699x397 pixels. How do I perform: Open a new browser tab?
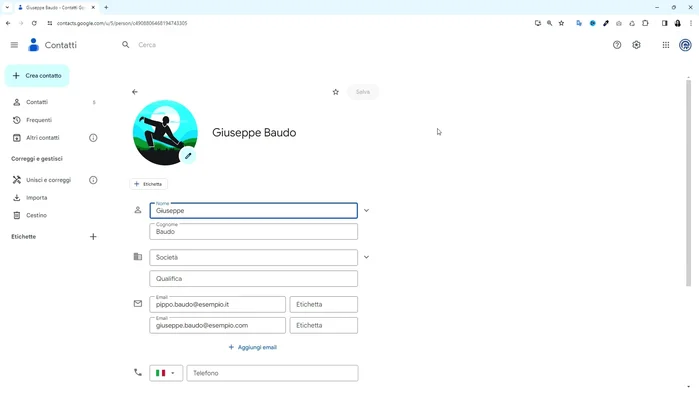coord(106,8)
